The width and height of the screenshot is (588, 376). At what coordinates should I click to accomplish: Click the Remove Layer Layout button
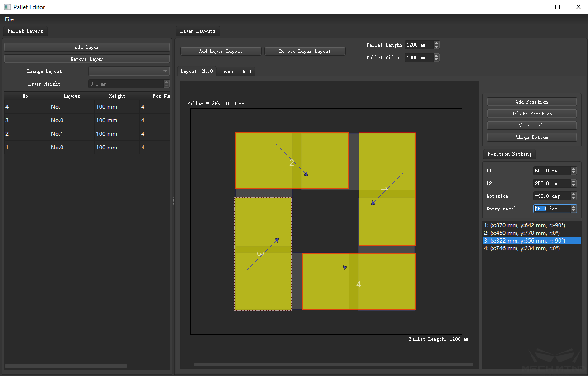tap(305, 51)
